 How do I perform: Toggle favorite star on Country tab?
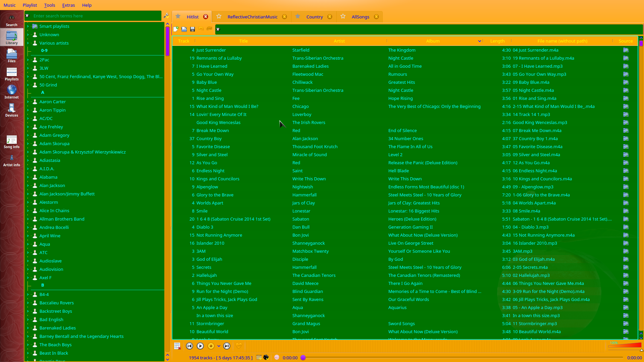pos(298,16)
